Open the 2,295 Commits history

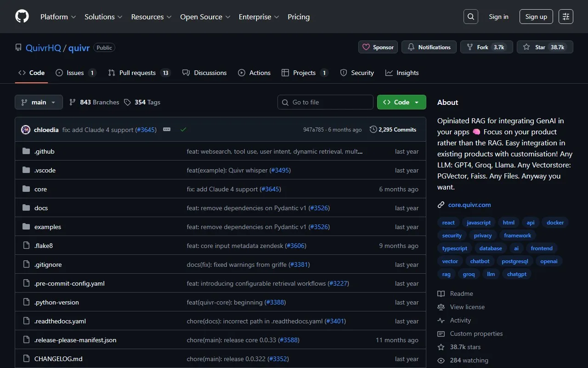tap(393, 130)
